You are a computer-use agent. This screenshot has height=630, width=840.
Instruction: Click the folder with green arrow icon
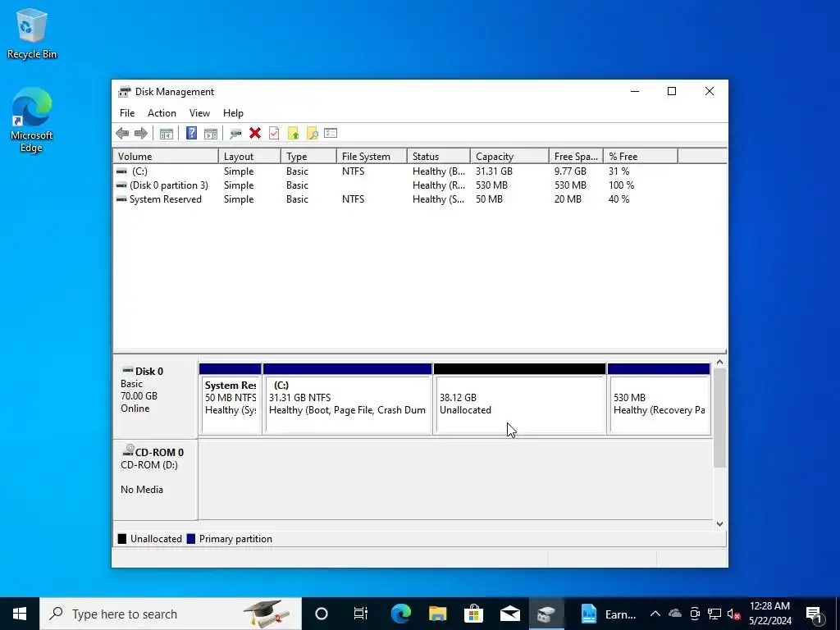click(x=293, y=134)
